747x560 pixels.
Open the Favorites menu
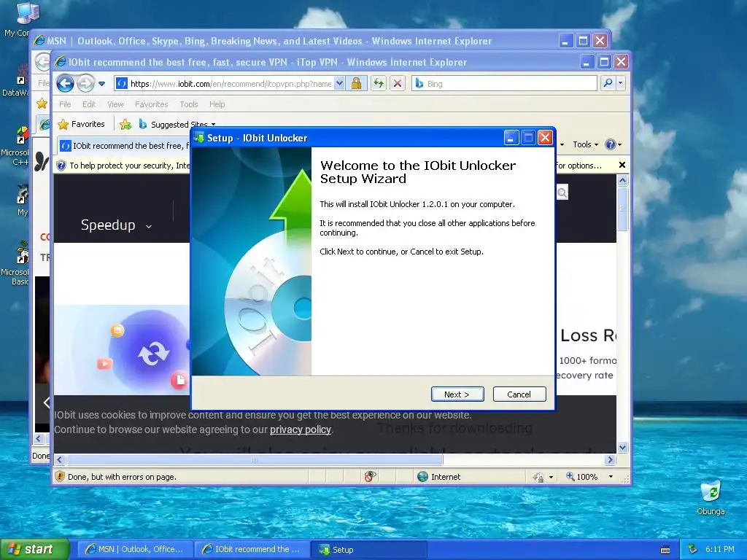tap(152, 104)
